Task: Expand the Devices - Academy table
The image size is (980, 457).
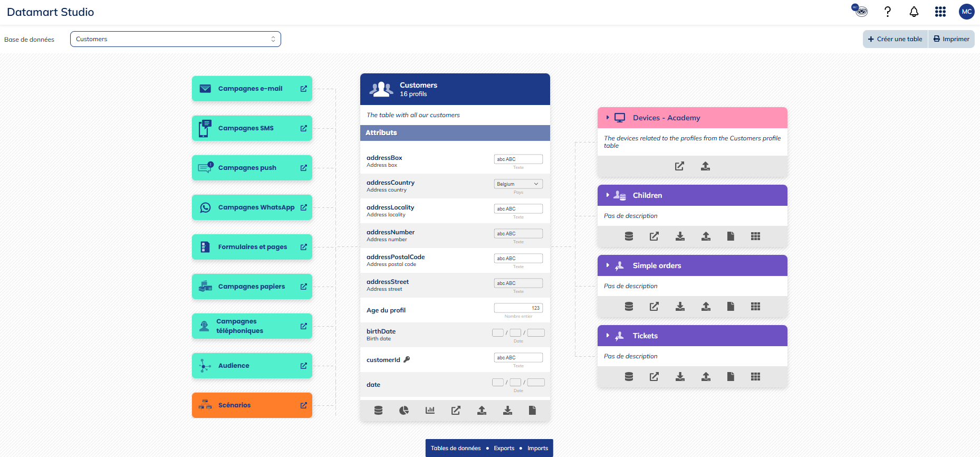Action: [608, 118]
